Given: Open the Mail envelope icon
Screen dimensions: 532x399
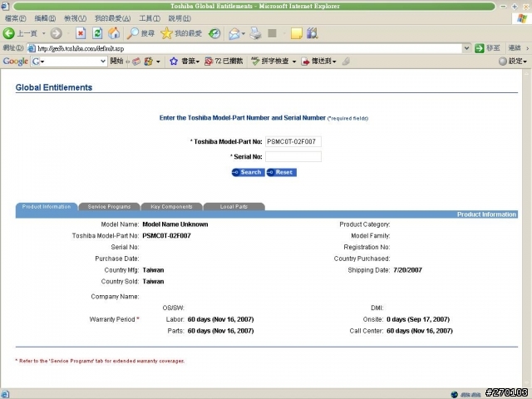Looking at the screenshot, I should tap(234, 33).
